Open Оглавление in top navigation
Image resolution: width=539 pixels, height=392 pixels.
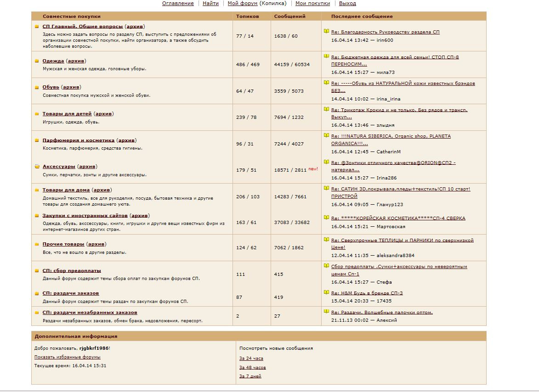pyautogui.click(x=178, y=3)
